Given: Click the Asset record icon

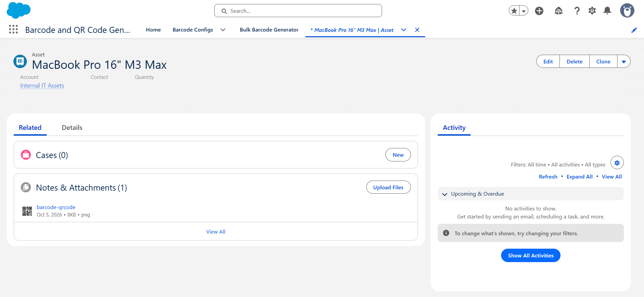Looking at the screenshot, I should tap(20, 61).
